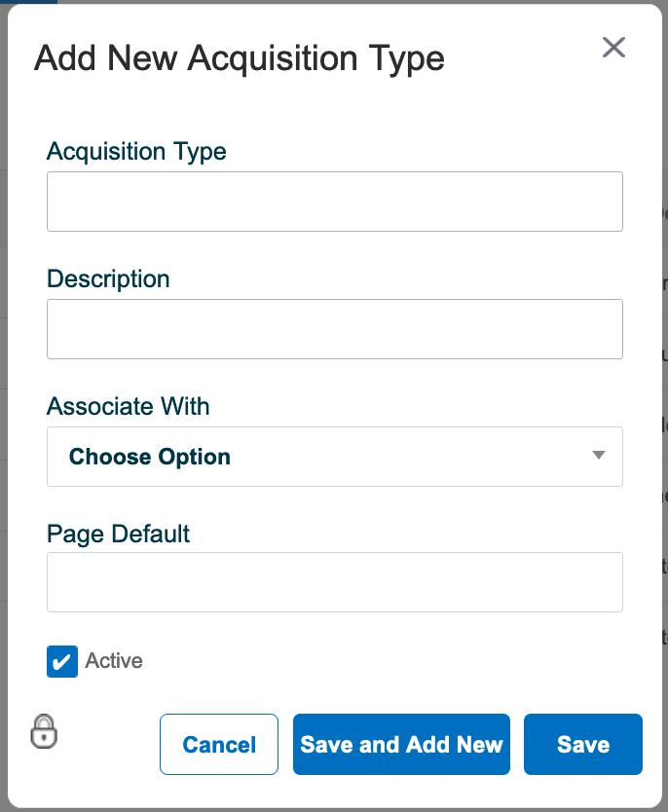The width and height of the screenshot is (668, 812).
Task: Click the Page Default label
Action: point(118,534)
